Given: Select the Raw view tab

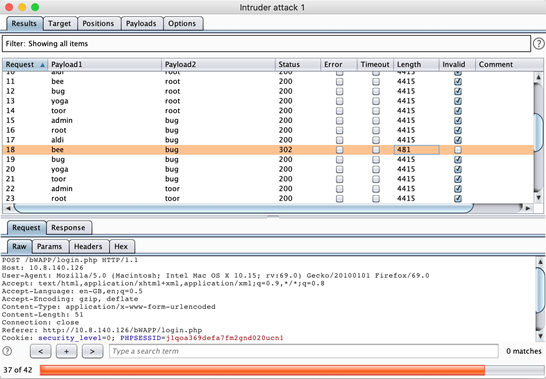Looking at the screenshot, I should 20,246.
